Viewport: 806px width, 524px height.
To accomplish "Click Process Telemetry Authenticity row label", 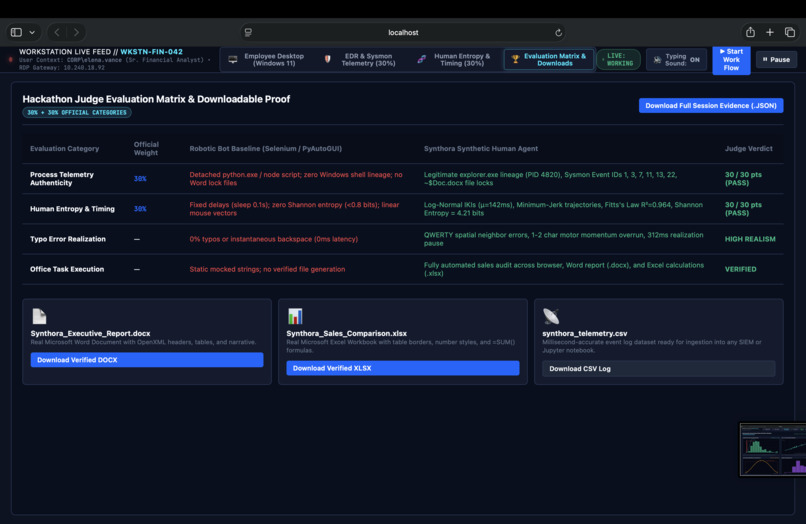I will (62, 178).
